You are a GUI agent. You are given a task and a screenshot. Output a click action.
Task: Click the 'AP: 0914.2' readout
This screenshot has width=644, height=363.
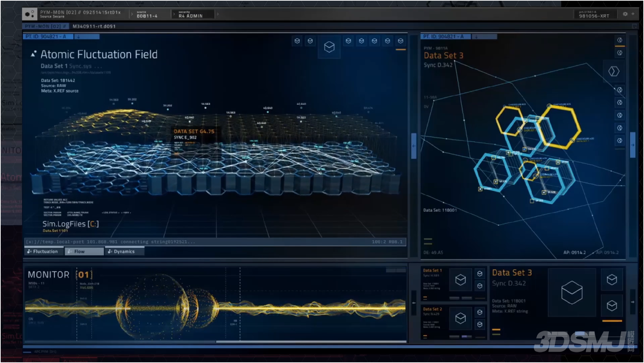click(x=574, y=252)
